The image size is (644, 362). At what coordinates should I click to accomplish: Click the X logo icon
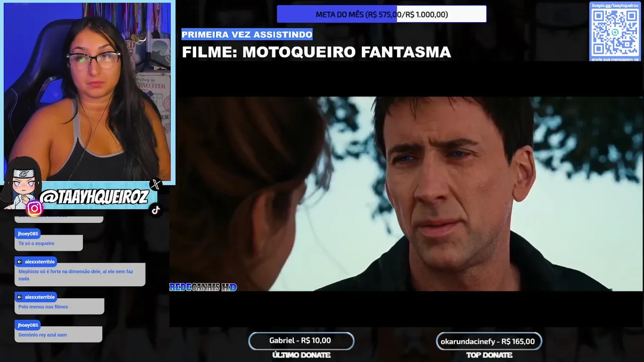155,185
